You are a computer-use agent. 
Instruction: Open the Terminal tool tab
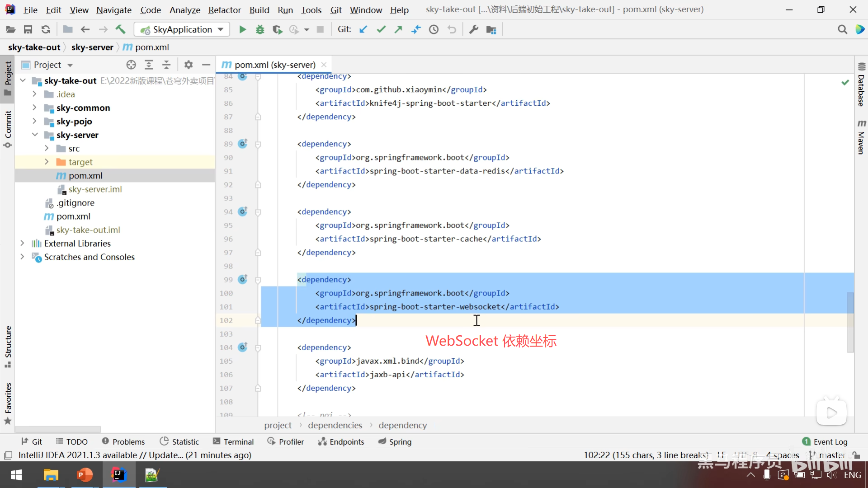coord(233,441)
